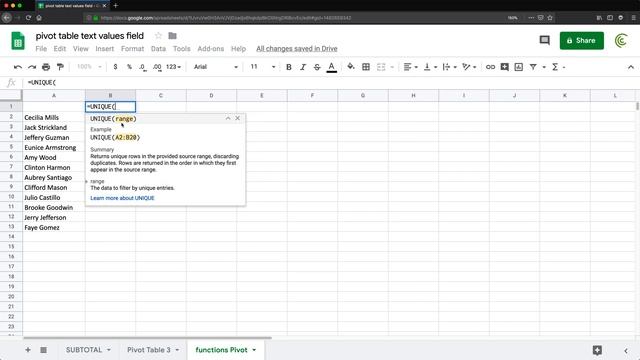This screenshot has width=640, height=360.
Task: Open the Tools menu
Action: point(182,49)
